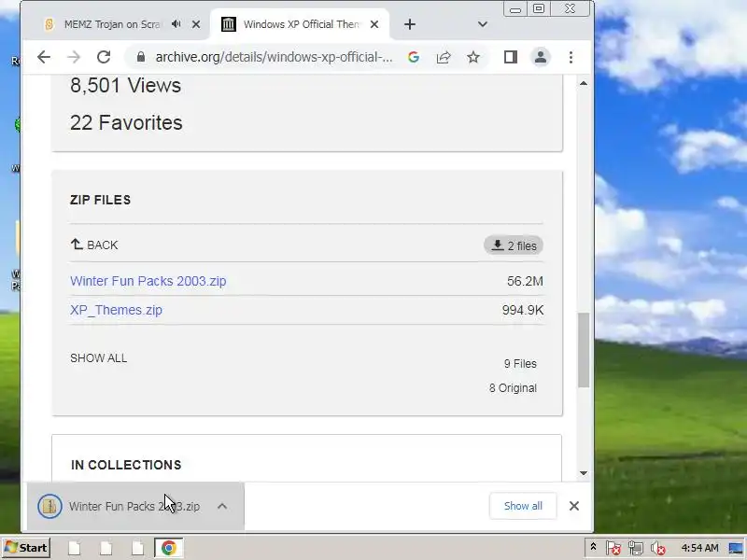Click first quick launch taskbar icon
Image resolution: width=747 pixels, height=560 pixels.
pos(75,548)
